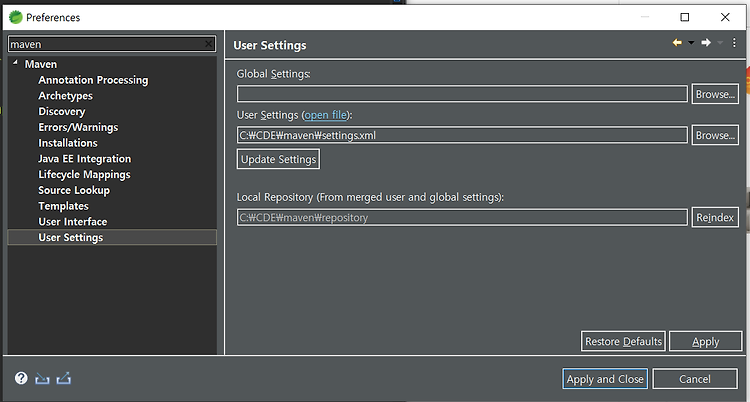Open the user settings file link
Screen dimensions: 750x402
click(326, 115)
